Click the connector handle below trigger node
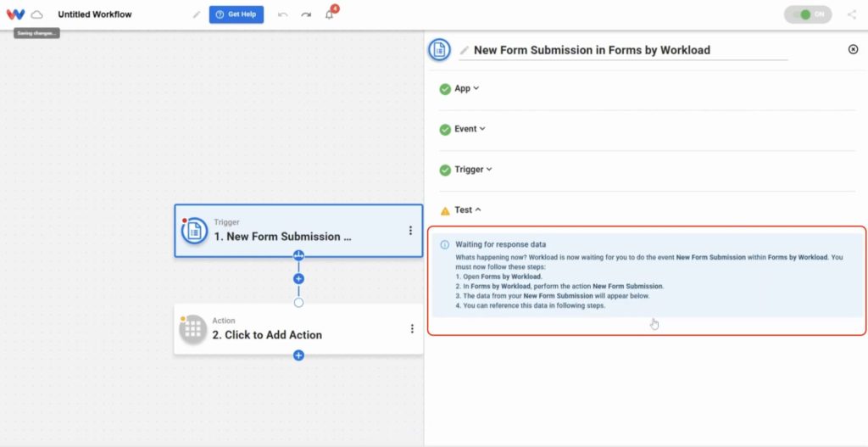868x447 pixels. pos(298,255)
